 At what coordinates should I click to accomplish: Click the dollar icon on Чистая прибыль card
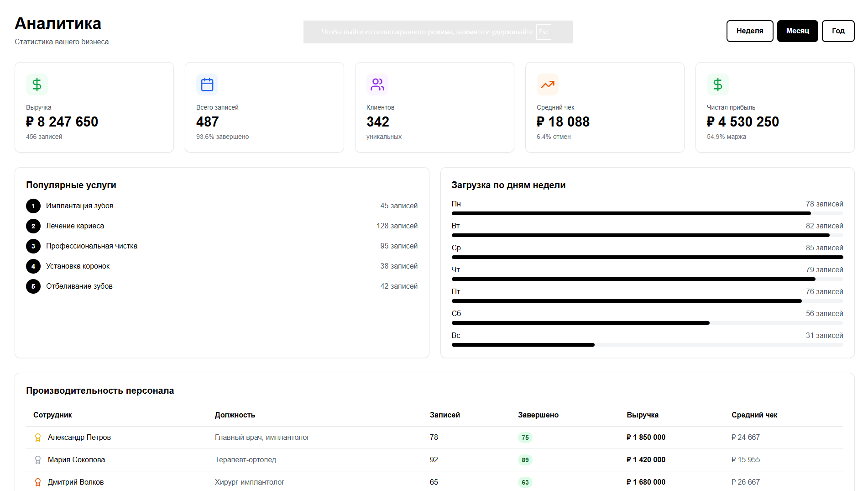(718, 84)
